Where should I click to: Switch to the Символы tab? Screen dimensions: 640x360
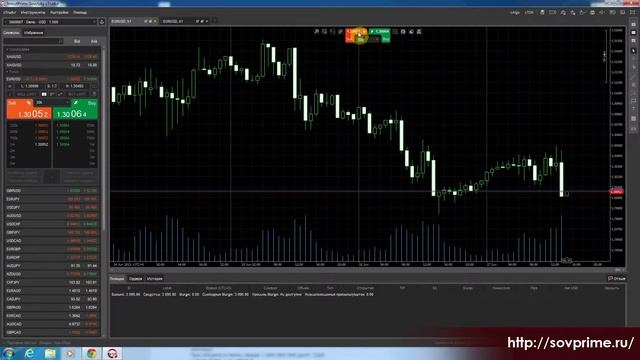(11, 33)
